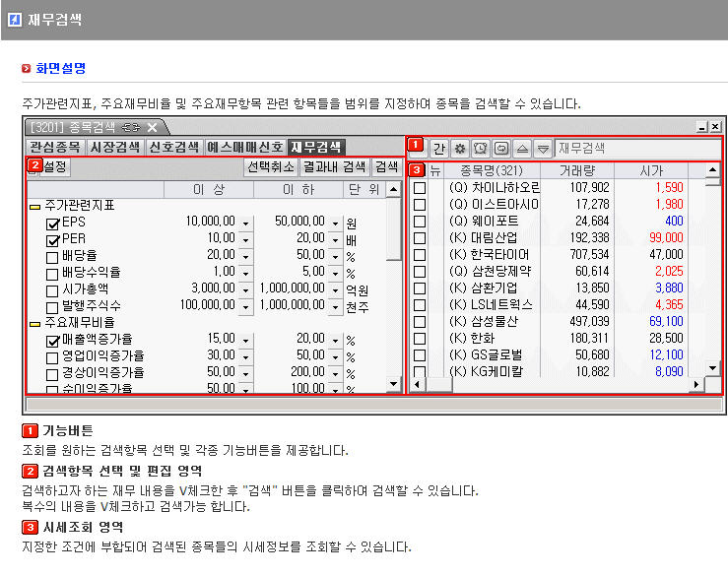
Task: Click the link icon beside 종목검색 title
Action: tap(130, 127)
